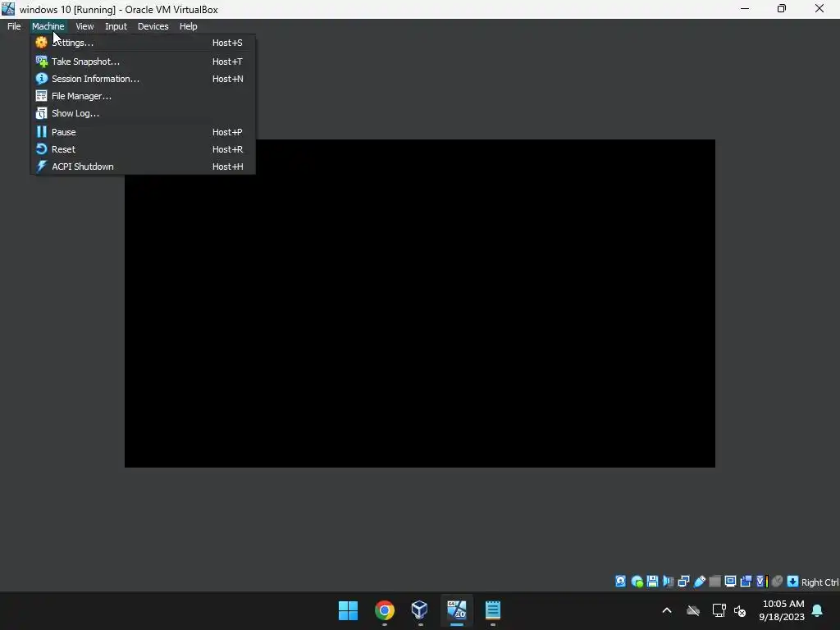Click the audio status icon
This screenshot has height=630, width=840.
click(x=668, y=582)
